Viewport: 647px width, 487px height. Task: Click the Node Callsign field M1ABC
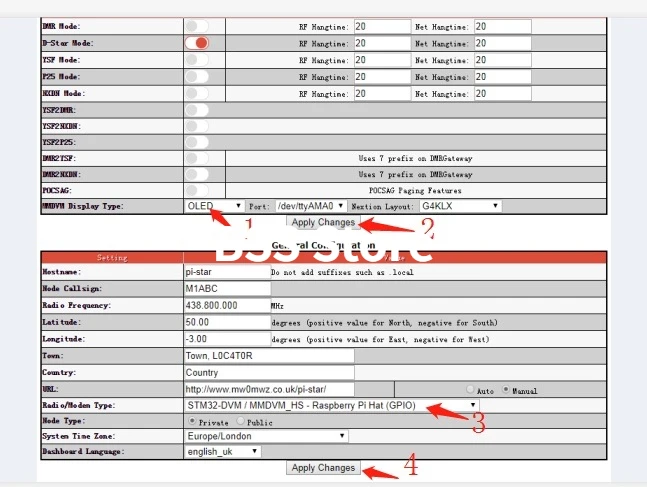click(x=227, y=288)
